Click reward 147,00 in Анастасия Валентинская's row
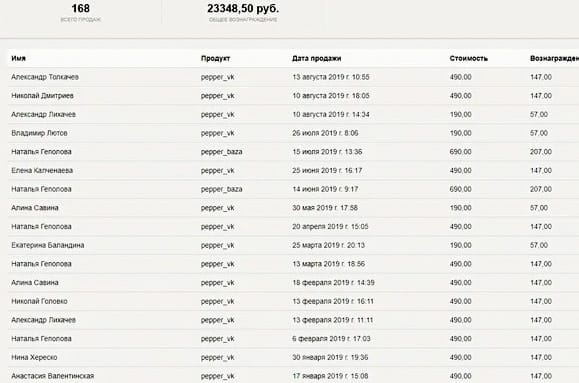Viewport: 579px width, 383px height. coord(541,376)
